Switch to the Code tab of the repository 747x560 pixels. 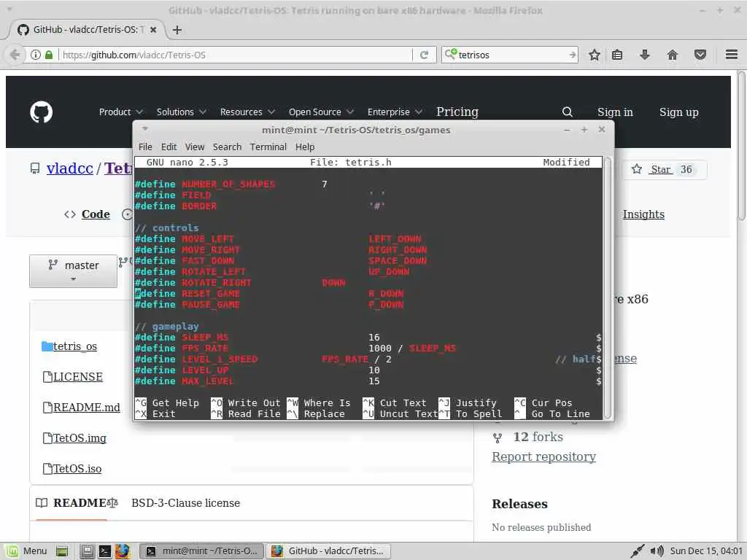tap(88, 214)
